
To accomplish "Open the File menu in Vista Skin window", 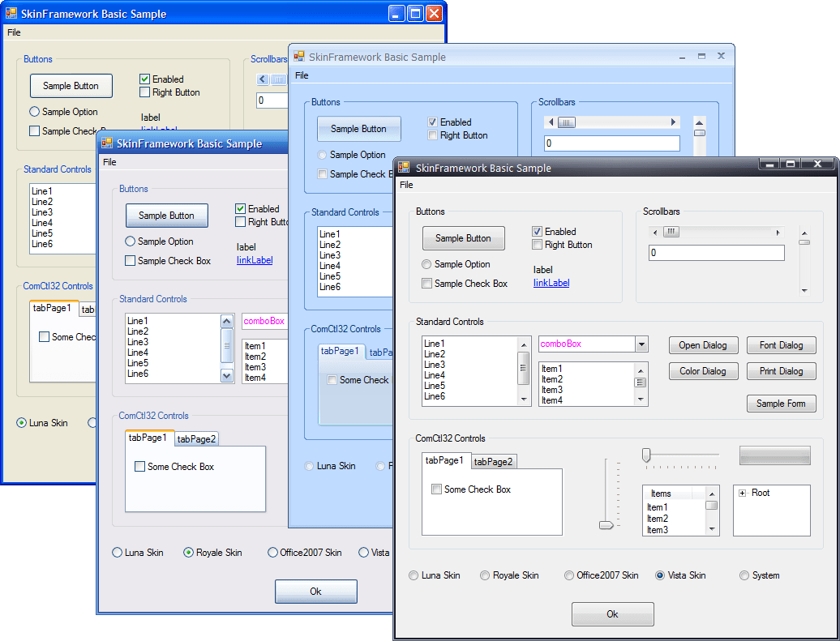I will (x=405, y=185).
